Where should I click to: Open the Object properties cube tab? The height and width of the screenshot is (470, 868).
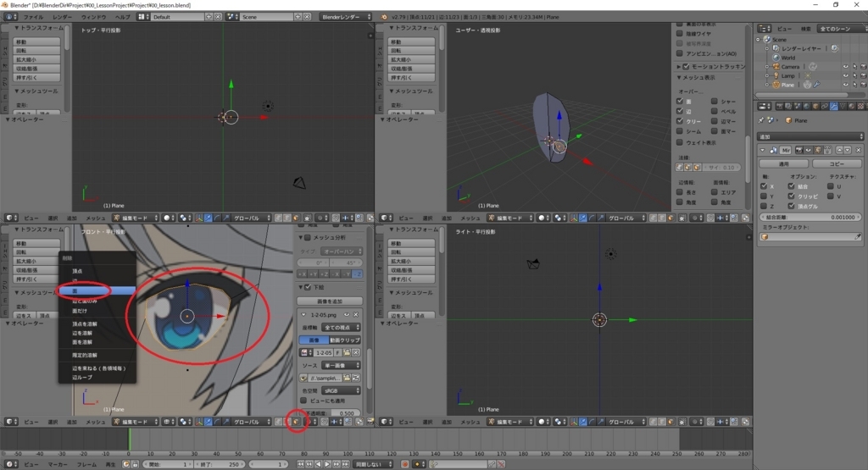[x=815, y=106]
